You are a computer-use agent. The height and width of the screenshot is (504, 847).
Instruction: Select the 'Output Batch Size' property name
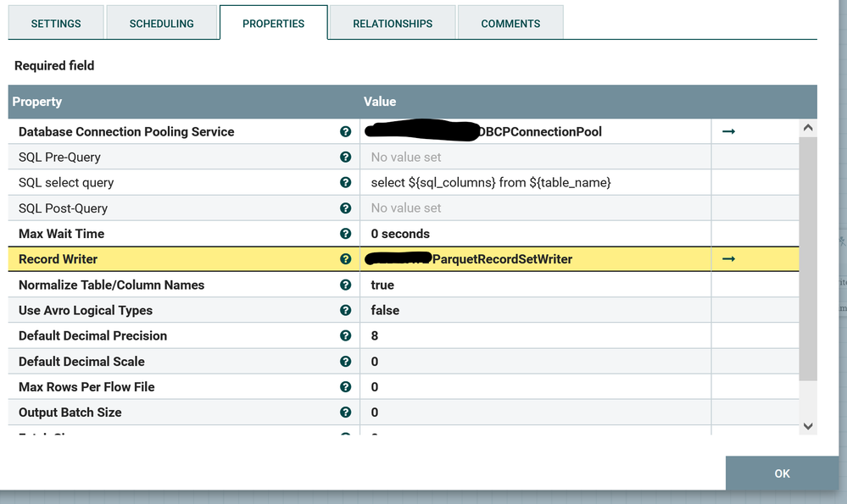tap(70, 413)
